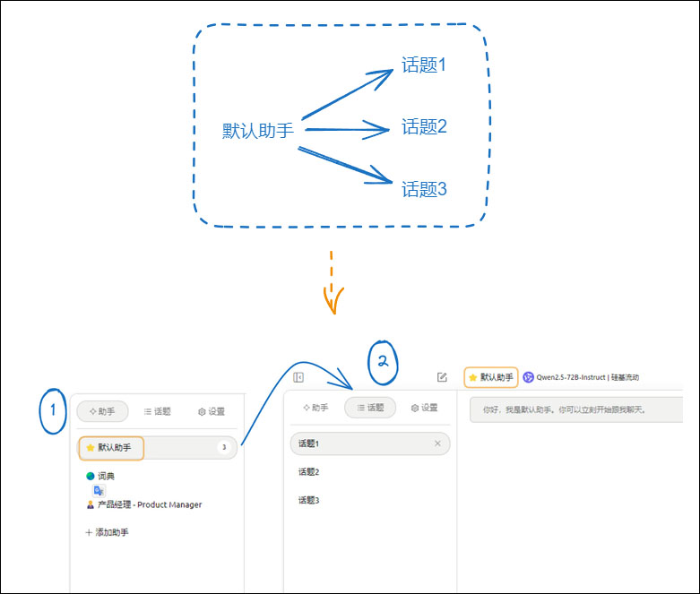Viewport: 700px width, 594px height.
Task: Open the 话题 tab in left panel
Action: 157,411
